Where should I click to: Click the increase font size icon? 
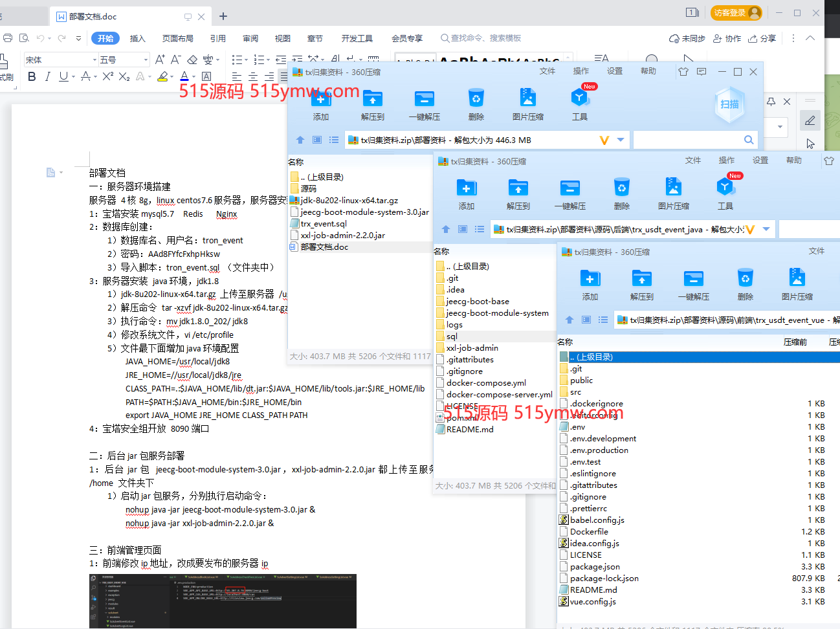pos(159,60)
